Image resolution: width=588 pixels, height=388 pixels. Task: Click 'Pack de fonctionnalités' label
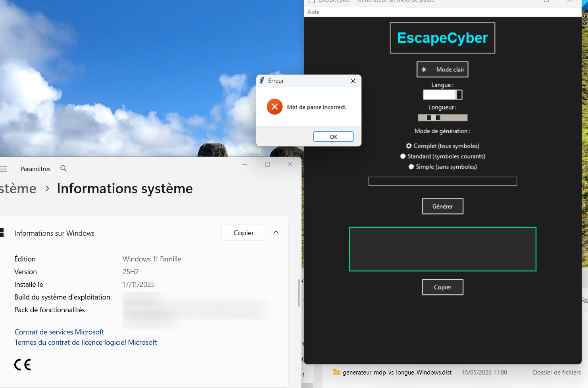[50, 310]
